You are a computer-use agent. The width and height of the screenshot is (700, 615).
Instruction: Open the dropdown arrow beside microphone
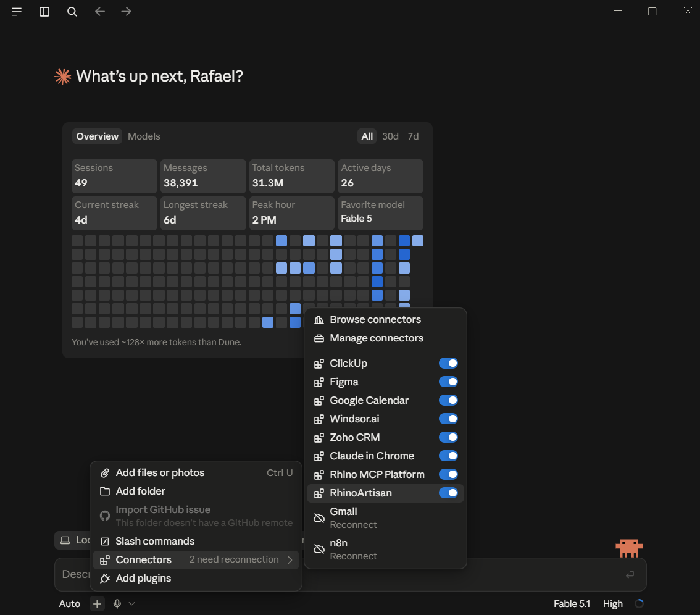[x=131, y=604]
